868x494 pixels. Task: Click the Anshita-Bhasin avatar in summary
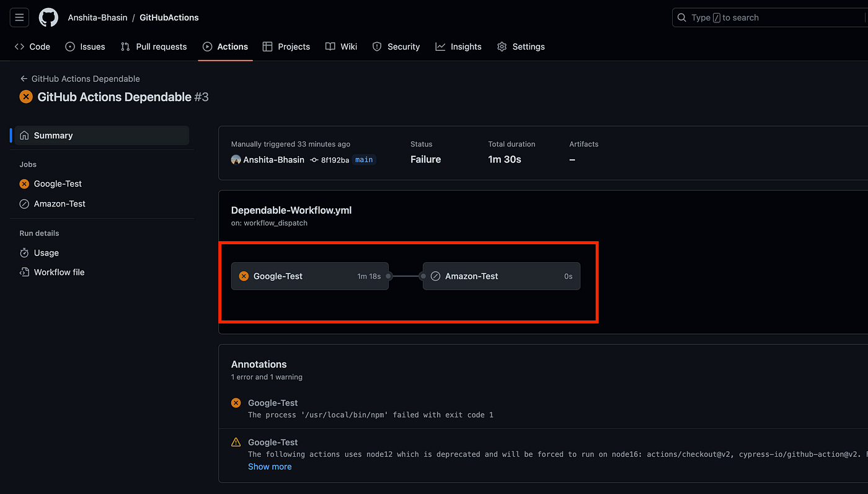pyautogui.click(x=236, y=159)
